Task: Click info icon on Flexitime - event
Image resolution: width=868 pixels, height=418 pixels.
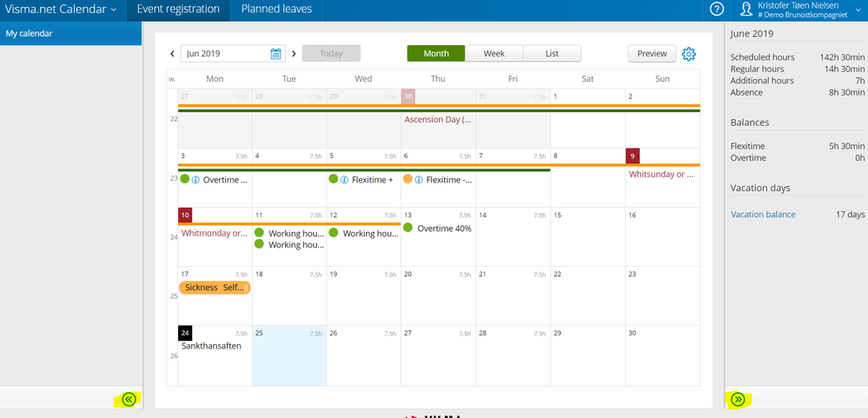Action: (419, 179)
